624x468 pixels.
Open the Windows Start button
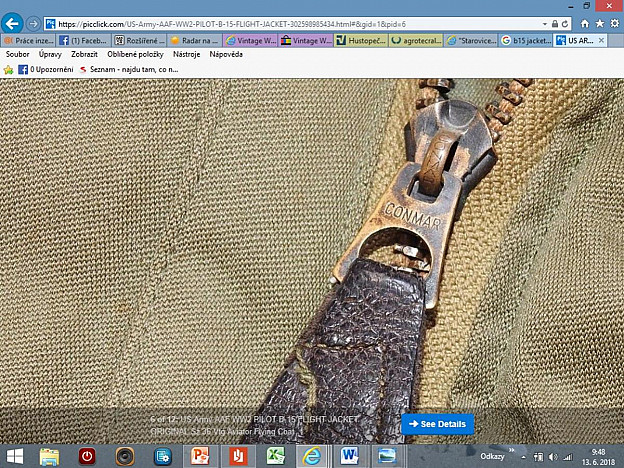point(15,456)
